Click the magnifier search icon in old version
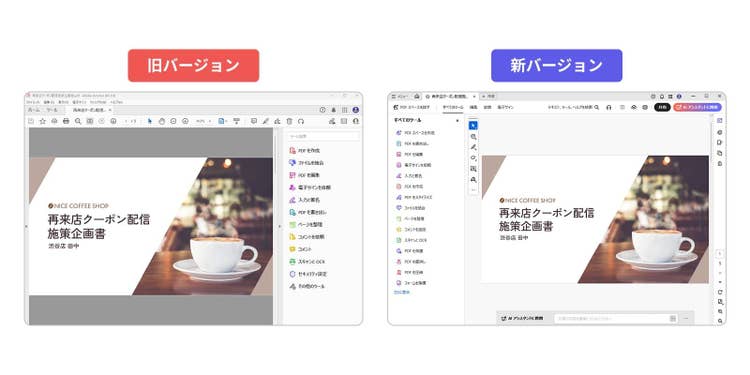 [x=78, y=121]
